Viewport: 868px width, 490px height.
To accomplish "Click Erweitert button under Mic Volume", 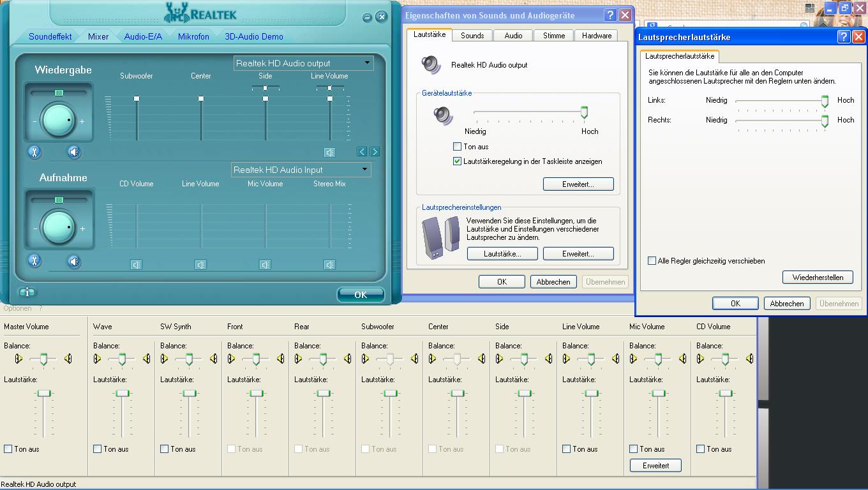I will point(655,466).
